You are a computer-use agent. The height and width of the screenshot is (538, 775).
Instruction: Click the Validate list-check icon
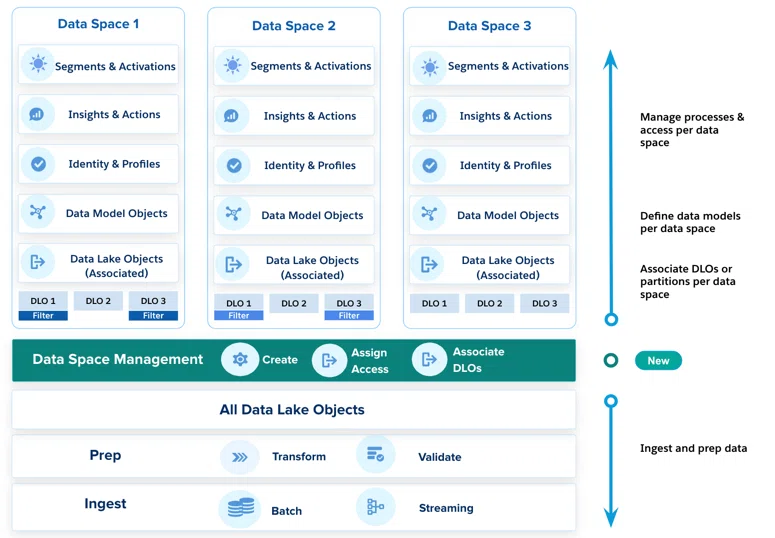[x=376, y=454]
